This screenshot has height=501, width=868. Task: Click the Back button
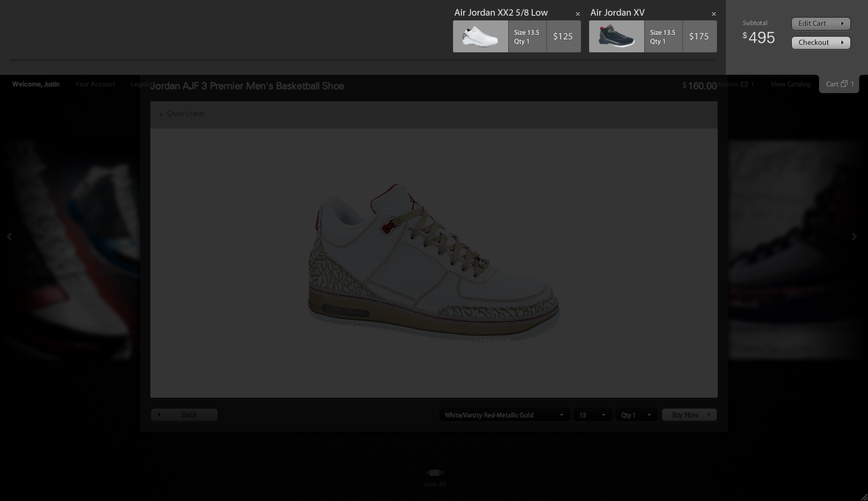pos(184,415)
